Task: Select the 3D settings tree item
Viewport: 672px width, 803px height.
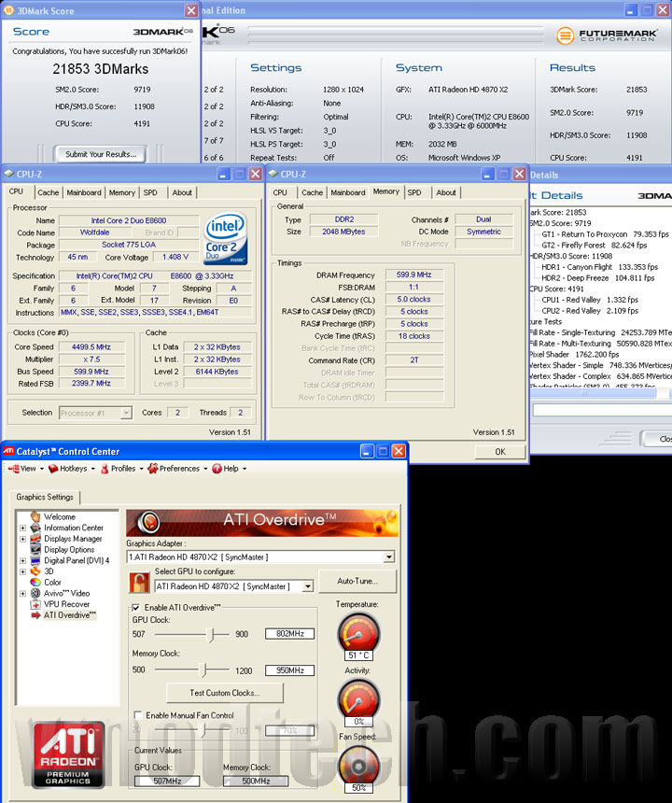Action: click(x=49, y=571)
